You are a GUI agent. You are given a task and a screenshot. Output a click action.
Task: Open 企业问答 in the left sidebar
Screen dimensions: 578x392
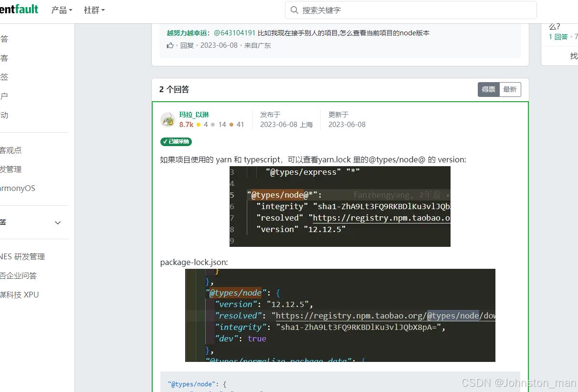tap(18, 275)
